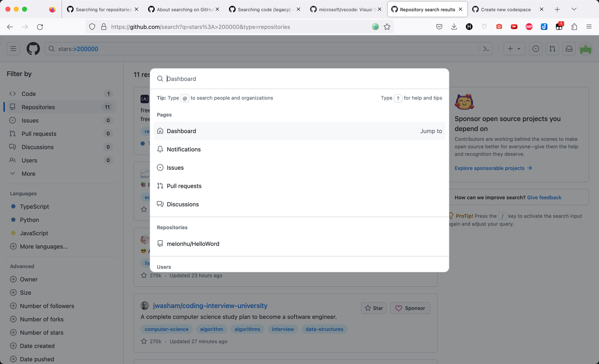Sponsor jwasham via Sponsor button
Screen dimensions: 599x364
(x=410, y=308)
